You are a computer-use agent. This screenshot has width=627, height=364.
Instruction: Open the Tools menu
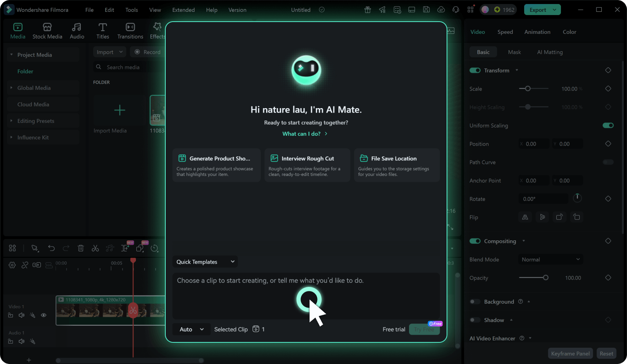tap(131, 10)
